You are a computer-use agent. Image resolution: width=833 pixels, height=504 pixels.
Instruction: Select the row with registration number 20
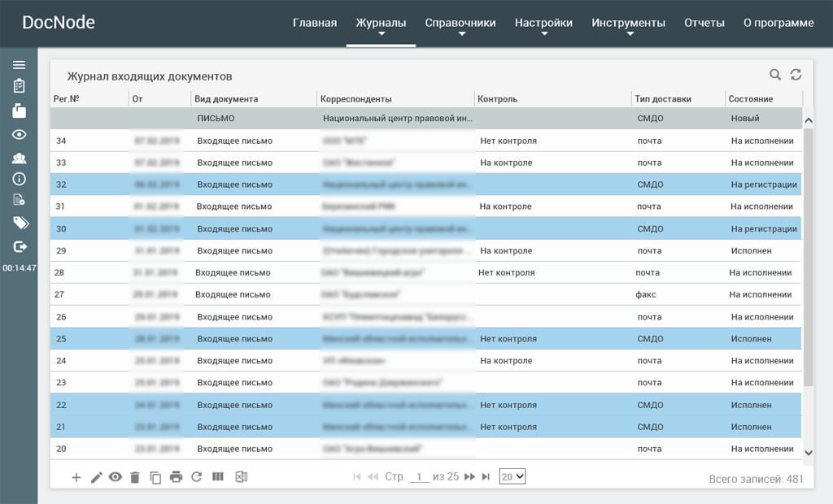(426, 449)
